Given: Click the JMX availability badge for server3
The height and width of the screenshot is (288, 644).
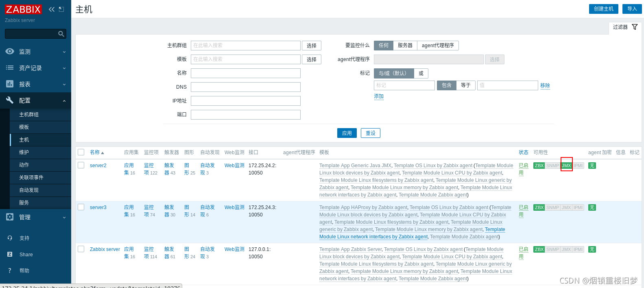Looking at the screenshot, I should click(566, 207).
